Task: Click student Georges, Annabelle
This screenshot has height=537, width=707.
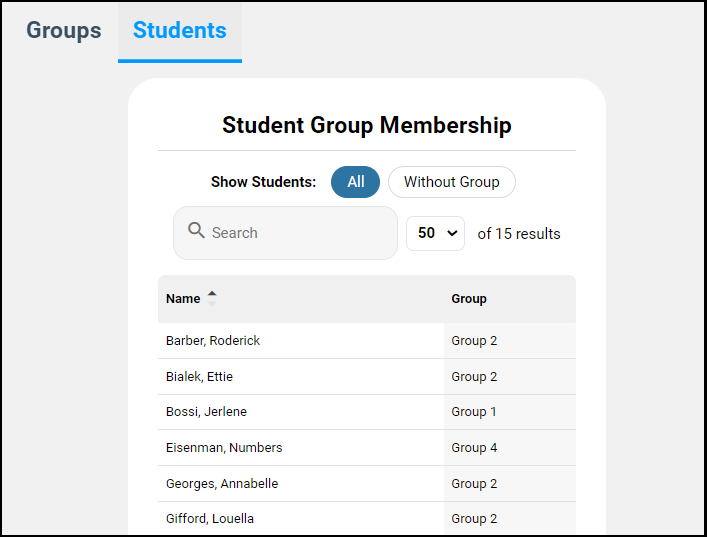Action: pos(222,484)
